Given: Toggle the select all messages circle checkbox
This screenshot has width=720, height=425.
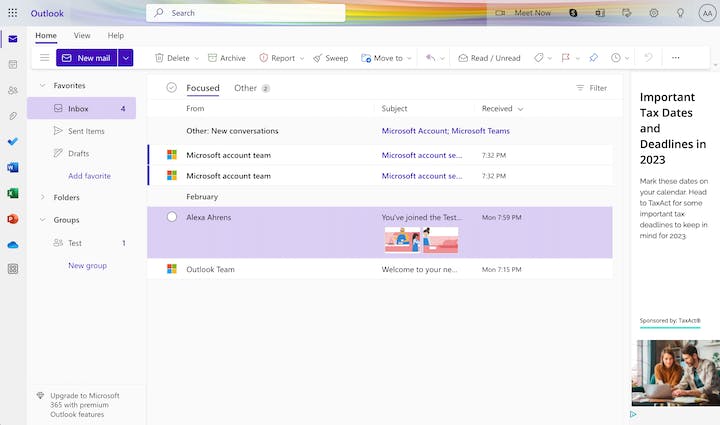Looking at the screenshot, I should coord(171,87).
